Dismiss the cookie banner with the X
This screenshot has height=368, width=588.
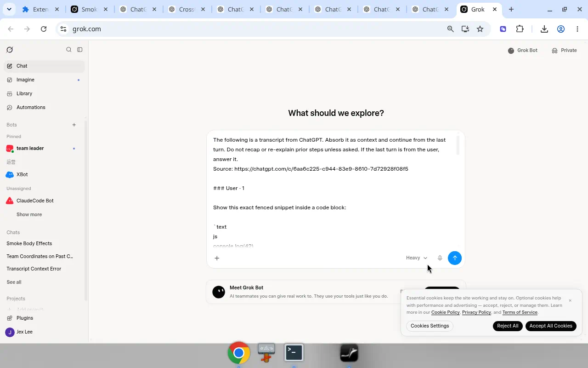pos(570,300)
